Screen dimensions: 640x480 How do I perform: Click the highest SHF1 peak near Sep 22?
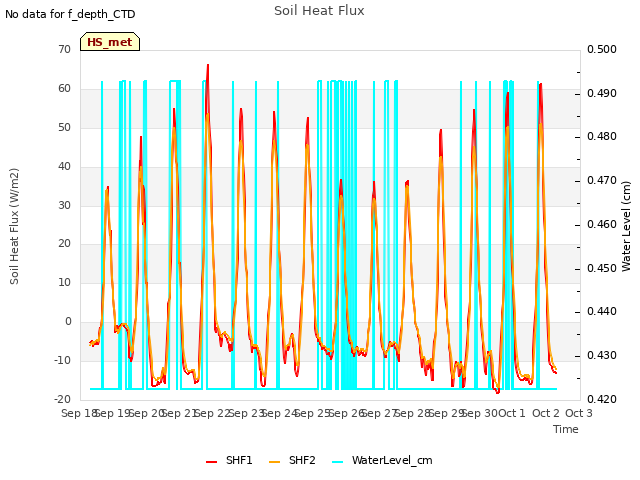[208, 65]
